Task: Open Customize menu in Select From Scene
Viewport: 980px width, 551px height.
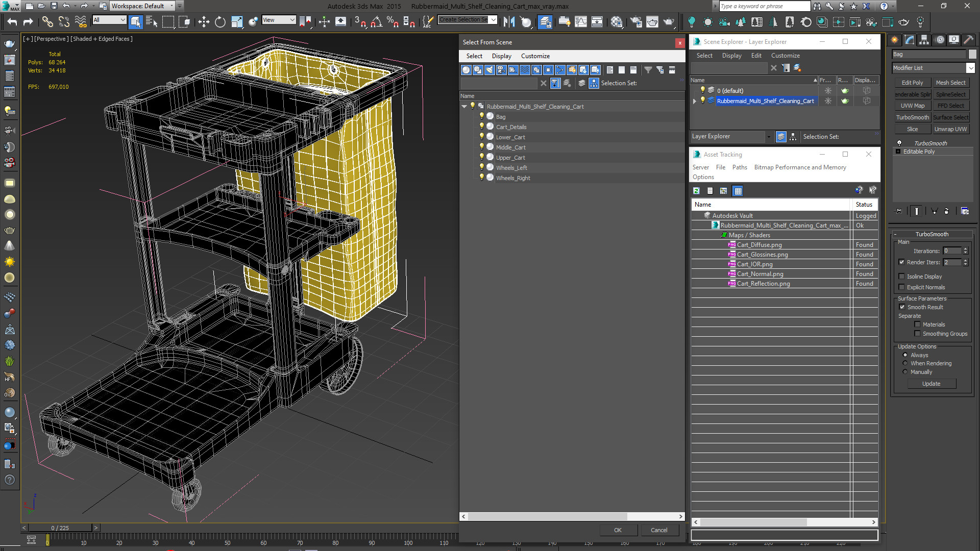Action: tap(535, 56)
